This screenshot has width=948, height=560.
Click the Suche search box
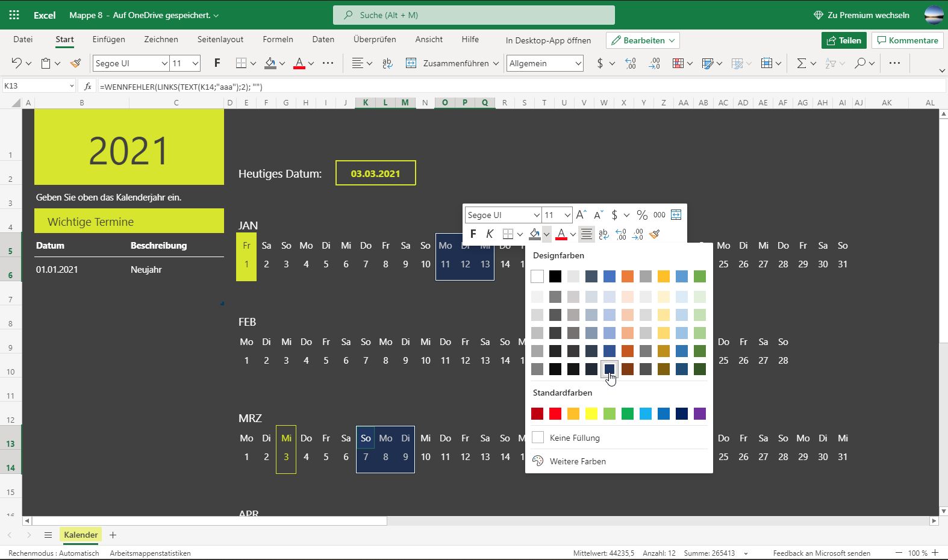(x=474, y=15)
